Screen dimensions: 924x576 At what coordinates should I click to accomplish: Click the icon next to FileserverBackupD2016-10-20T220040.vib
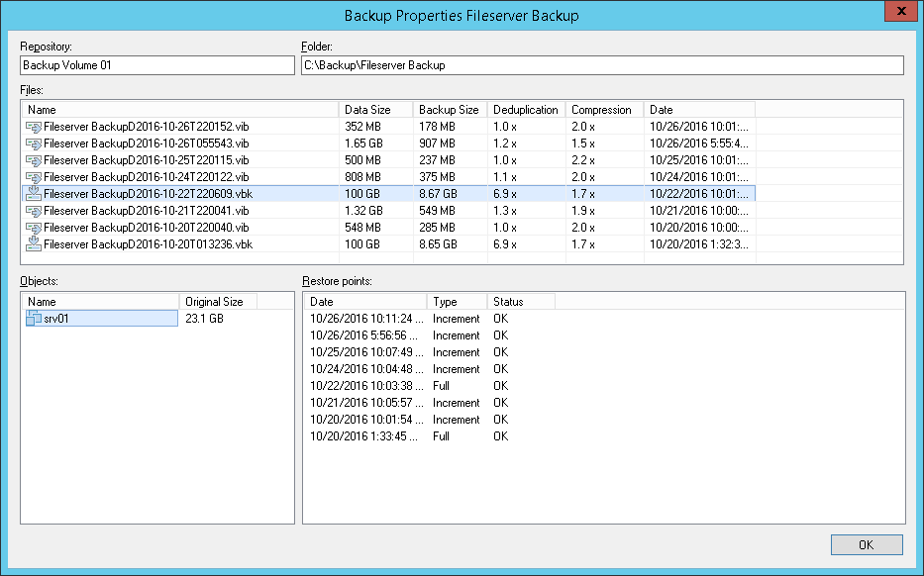tap(35, 227)
